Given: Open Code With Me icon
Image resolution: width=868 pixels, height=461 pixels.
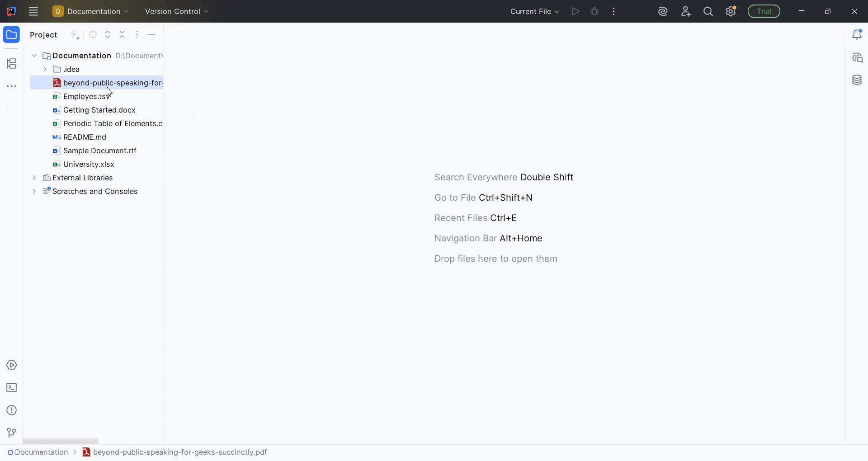Looking at the screenshot, I should coord(686,12).
